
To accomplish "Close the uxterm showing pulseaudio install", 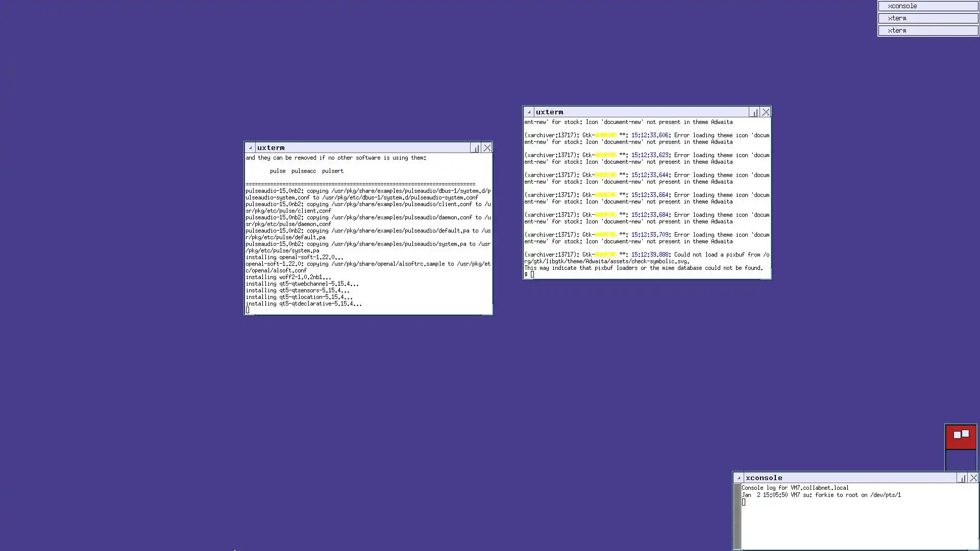I will click(487, 148).
